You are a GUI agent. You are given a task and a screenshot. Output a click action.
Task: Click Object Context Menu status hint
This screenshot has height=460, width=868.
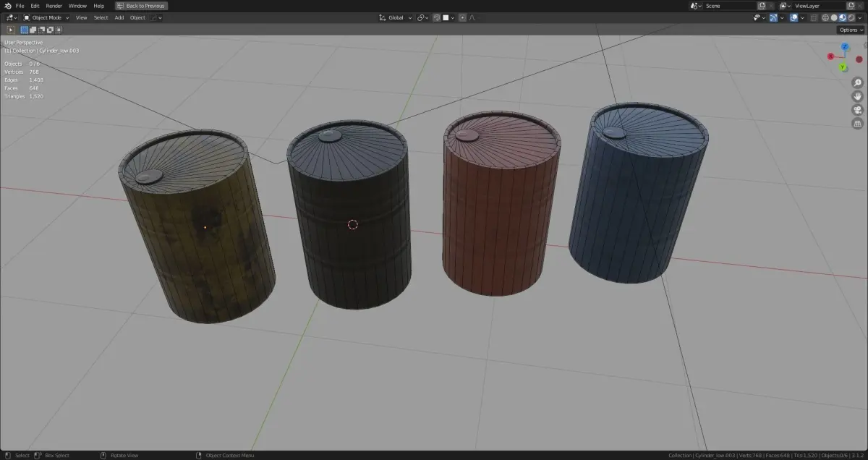(230, 455)
